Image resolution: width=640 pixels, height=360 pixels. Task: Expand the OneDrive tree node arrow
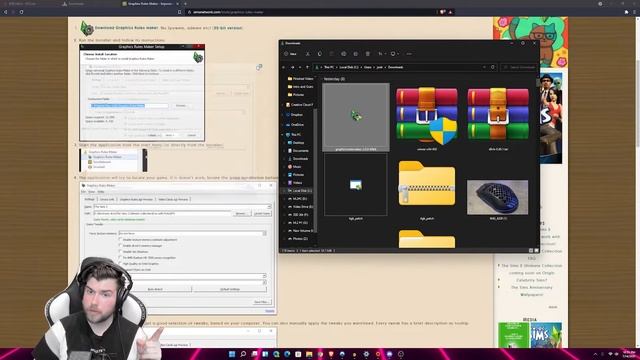click(282, 124)
